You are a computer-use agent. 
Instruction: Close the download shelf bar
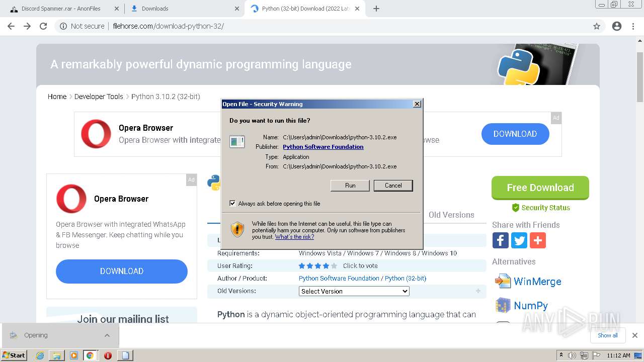pos(635,335)
